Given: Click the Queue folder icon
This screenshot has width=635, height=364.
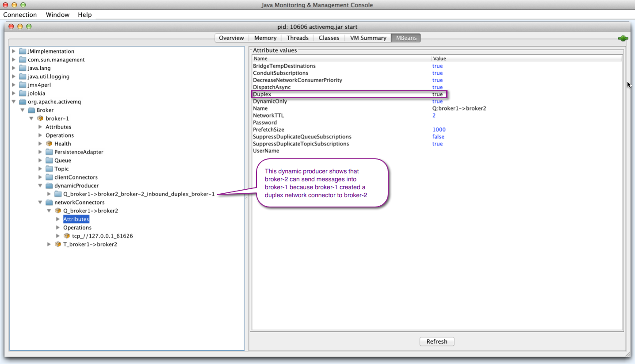Looking at the screenshot, I should 49,161.
